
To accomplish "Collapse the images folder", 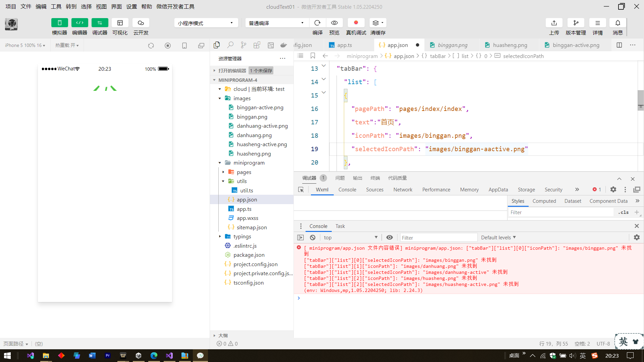I will [220, 98].
